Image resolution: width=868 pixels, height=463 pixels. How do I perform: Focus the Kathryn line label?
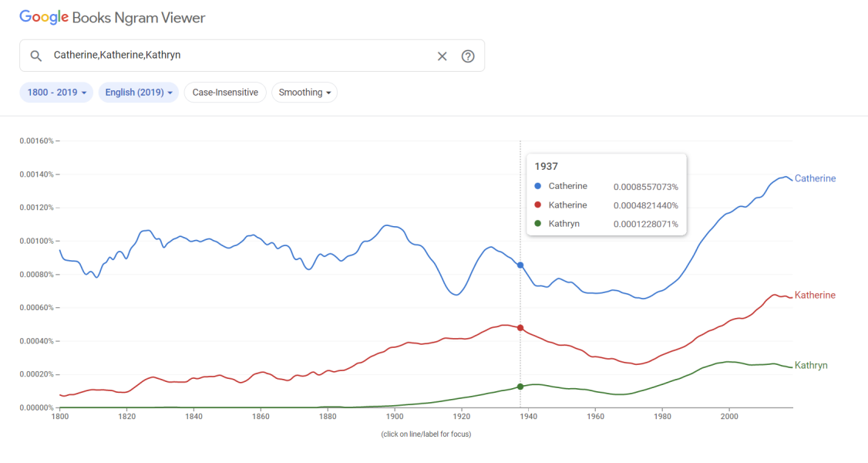pyautogui.click(x=811, y=366)
